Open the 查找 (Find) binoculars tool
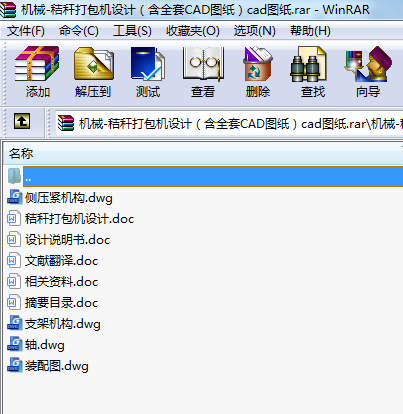Image resolution: width=403 pixels, height=414 pixels. click(x=313, y=72)
